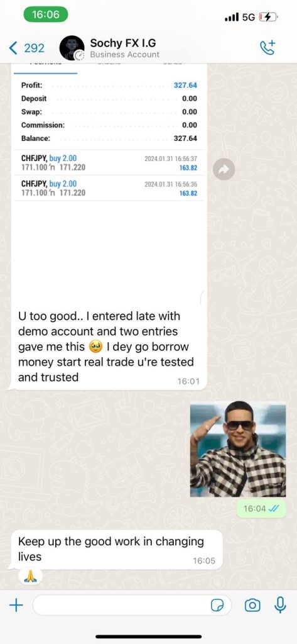Tap the back arrow to chats list
Viewport: 297px width, 644px height.
pos(13,48)
